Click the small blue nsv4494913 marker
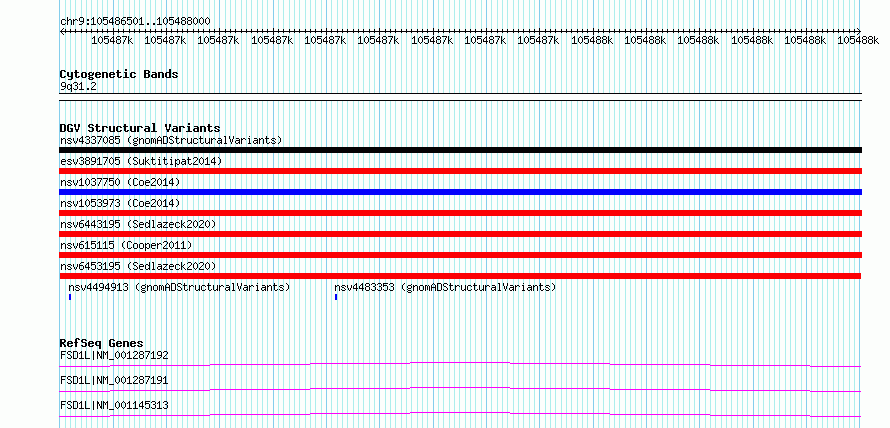Image resolution: width=890 pixels, height=428 pixels. pyautogui.click(x=70, y=297)
